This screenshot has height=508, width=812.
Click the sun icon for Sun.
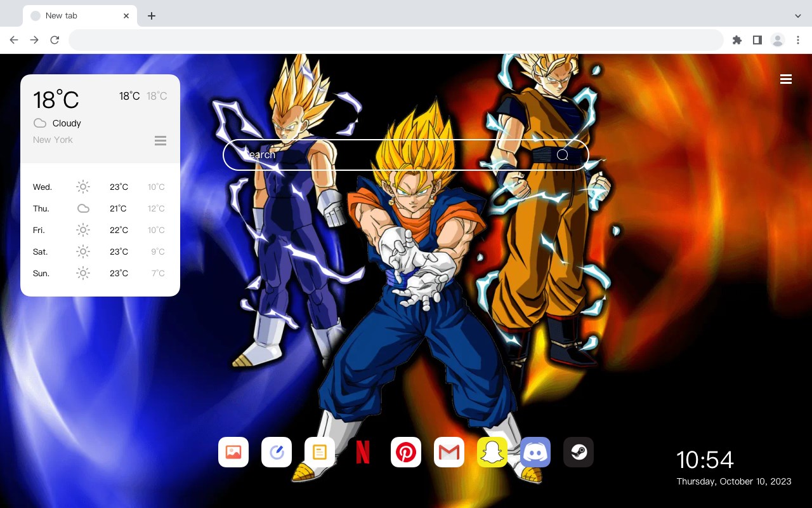coord(83,273)
